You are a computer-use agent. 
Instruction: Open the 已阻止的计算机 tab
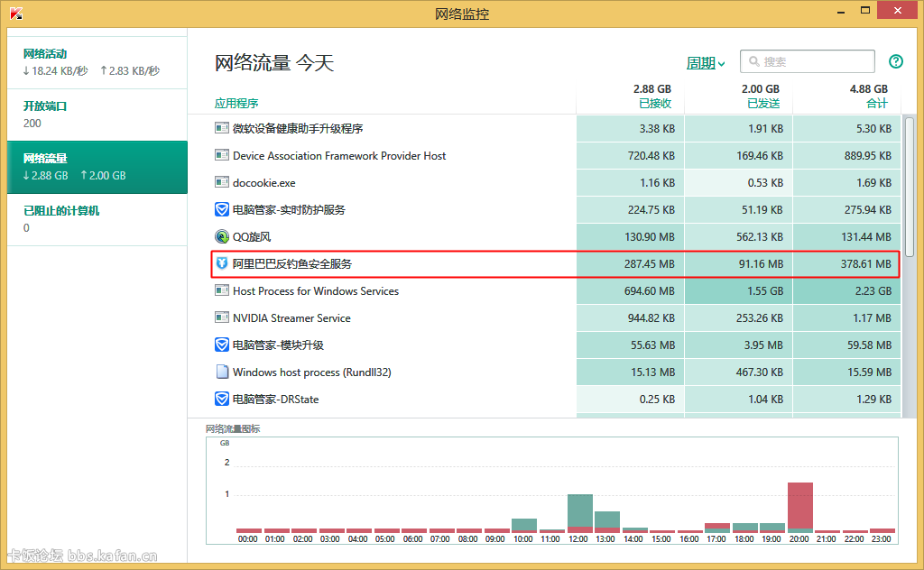97,220
